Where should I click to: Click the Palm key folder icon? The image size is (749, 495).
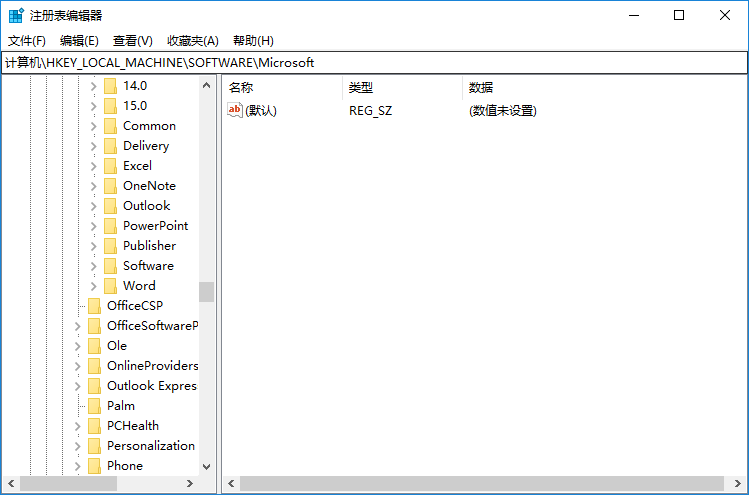[x=95, y=406]
